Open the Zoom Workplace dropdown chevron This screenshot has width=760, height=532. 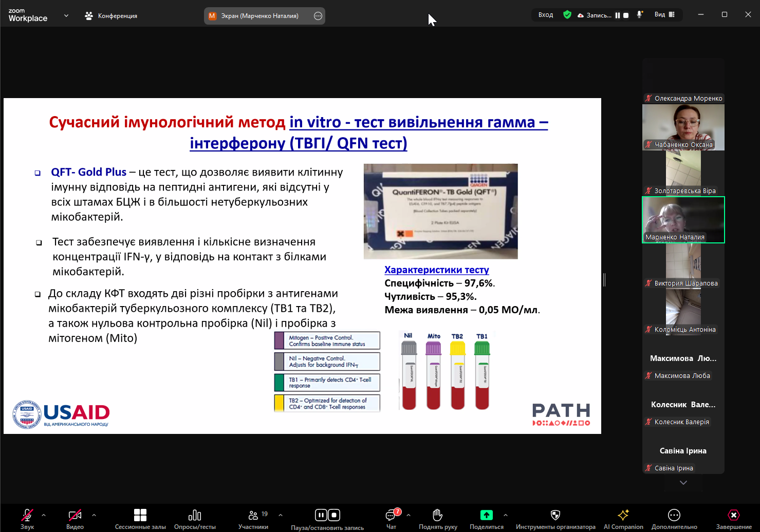click(66, 15)
